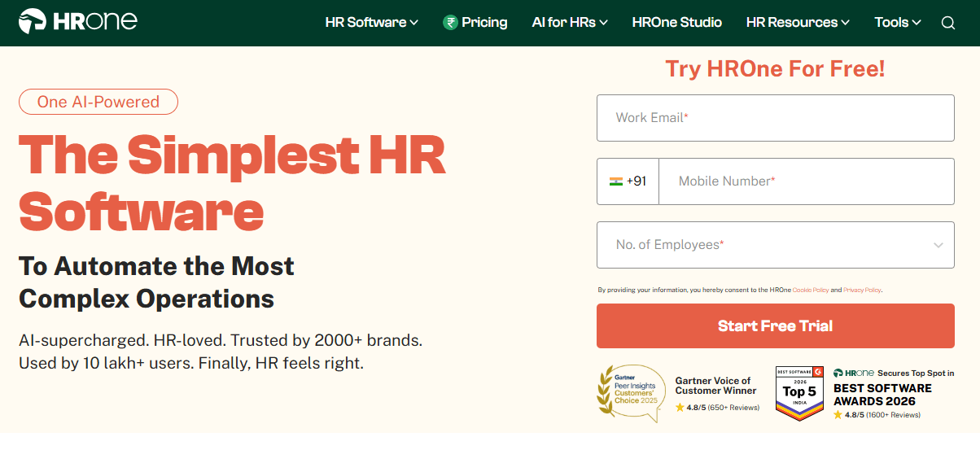Expand the HR Resources menu

pyautogui.click(x=798, y=23)
